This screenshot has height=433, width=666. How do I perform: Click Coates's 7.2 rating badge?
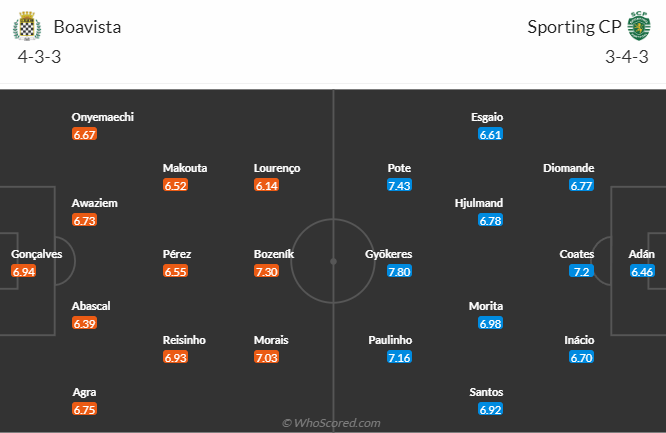pyautogui.click(x=582, y=271)
